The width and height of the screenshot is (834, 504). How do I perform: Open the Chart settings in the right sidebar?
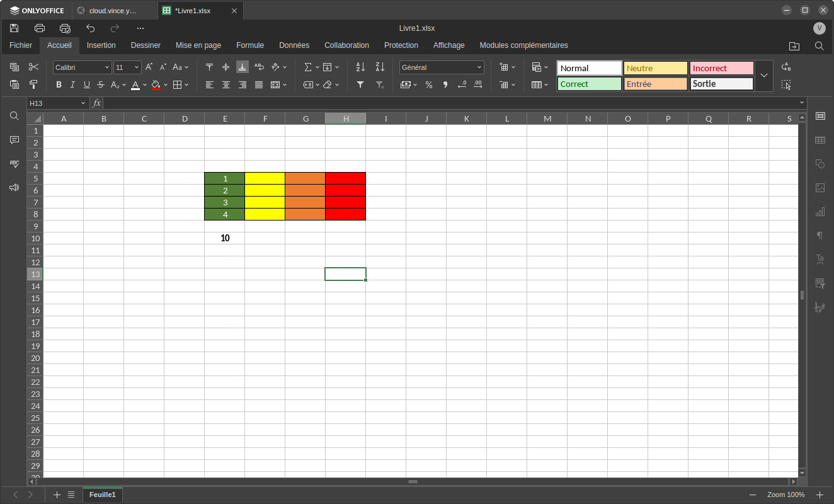(x=820, y=212)
